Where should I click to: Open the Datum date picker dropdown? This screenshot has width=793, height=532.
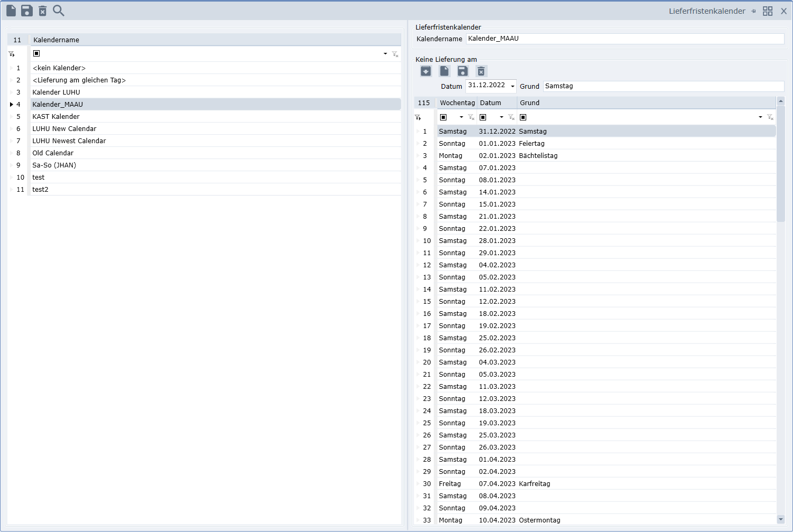512,86
